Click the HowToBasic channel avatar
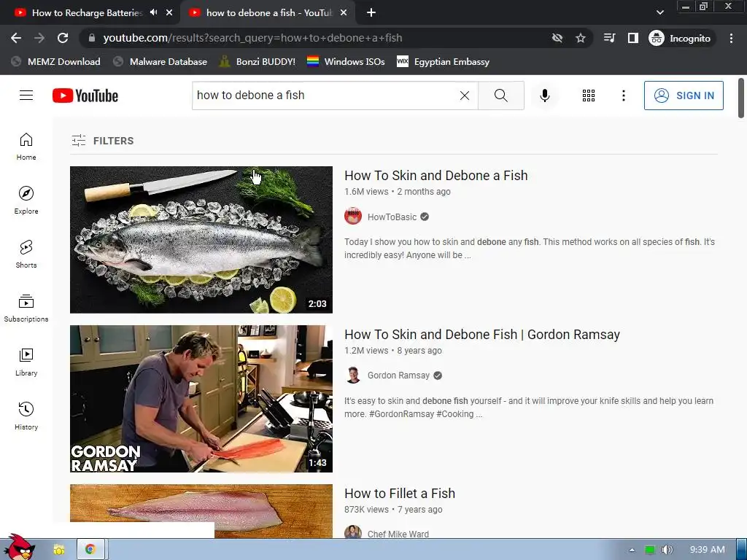The height and width of the screenshot is (560, 747). pos(353,216)
